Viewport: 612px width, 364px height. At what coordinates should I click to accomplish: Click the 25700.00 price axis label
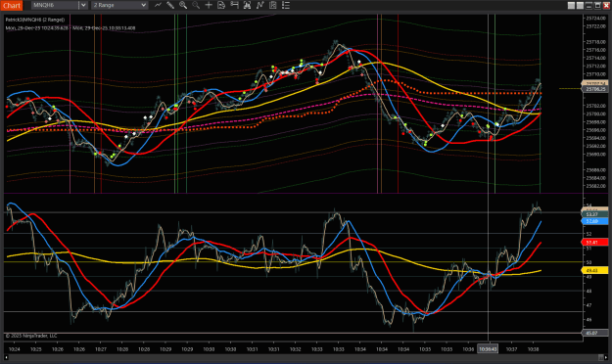pyautogui.click(x=595, y=114)
